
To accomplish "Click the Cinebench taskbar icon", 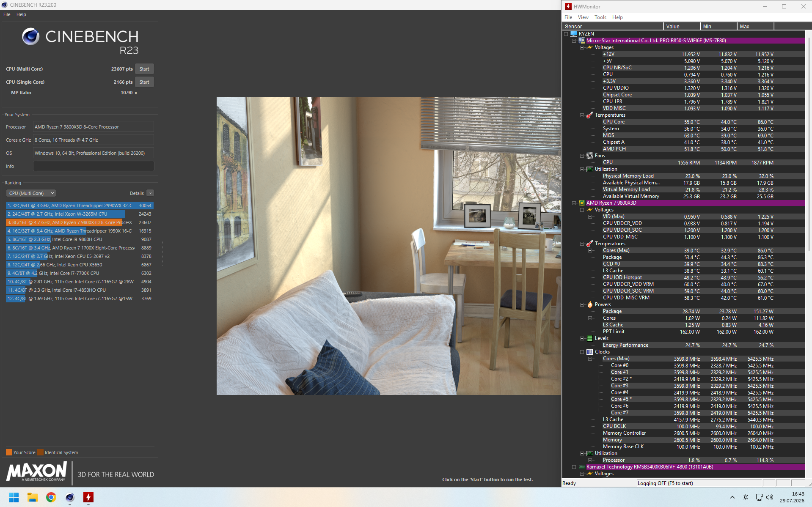I will click(70, 497).
